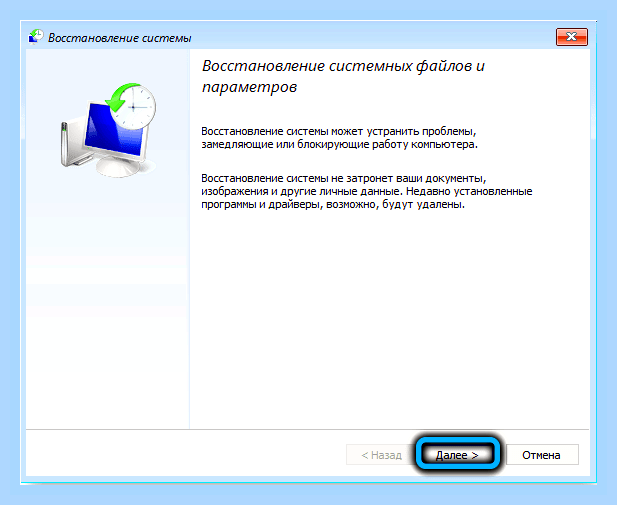Click the disabled < Назад button
The width and height of the screenshot is (617, 505).
(x=381, y=455)
